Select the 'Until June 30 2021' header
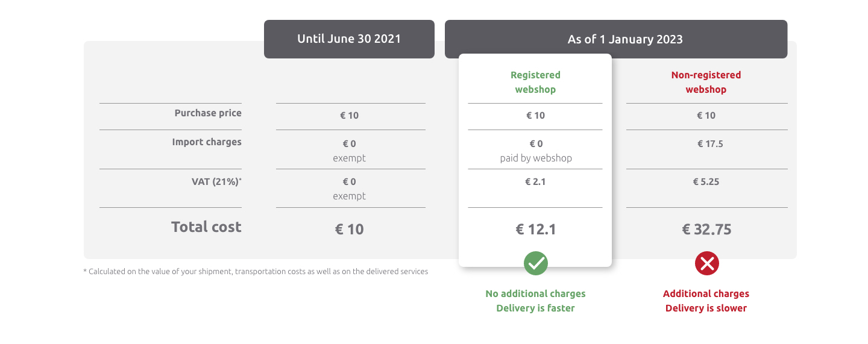 tap(349, 39)
